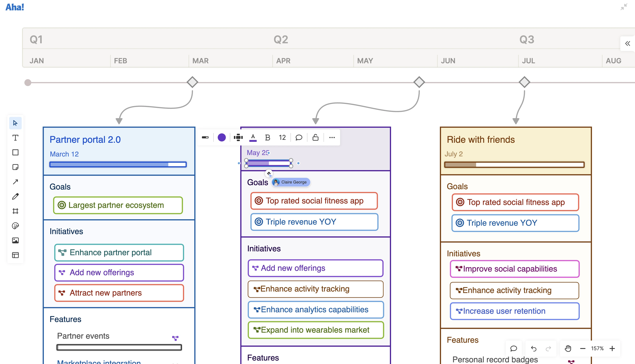Click the Aha! logo in the top left
The height and width of the screenshot is (364, 635).
[x=15, y=7]
